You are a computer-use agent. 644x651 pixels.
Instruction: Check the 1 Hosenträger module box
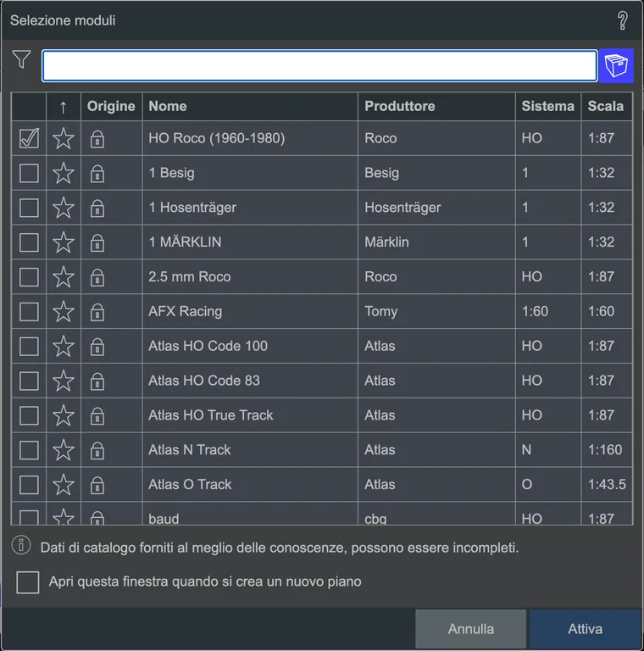pyautogui.click(x=29, y=208)
